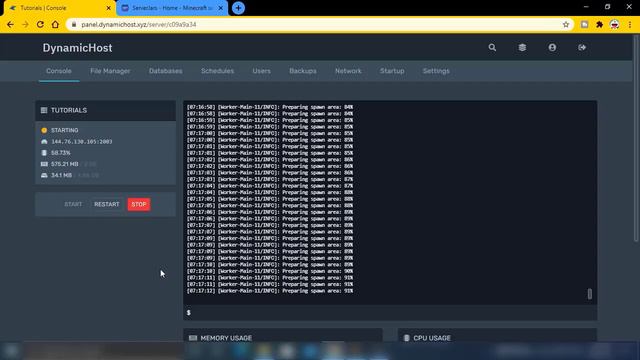
Task: Click the MEMORY USAGE heading
Action: coord(226,338)
